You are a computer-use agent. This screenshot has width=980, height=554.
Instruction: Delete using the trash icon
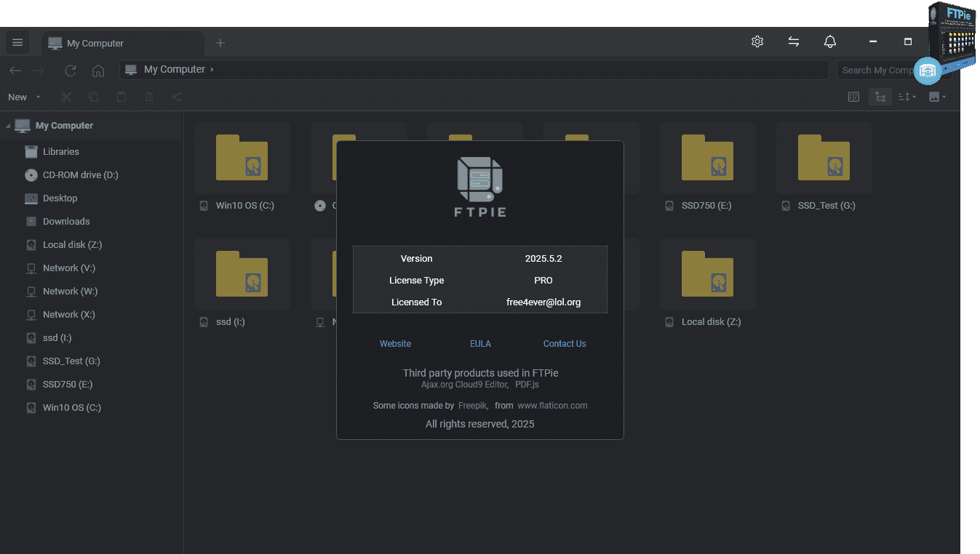[x=149, y=97]
